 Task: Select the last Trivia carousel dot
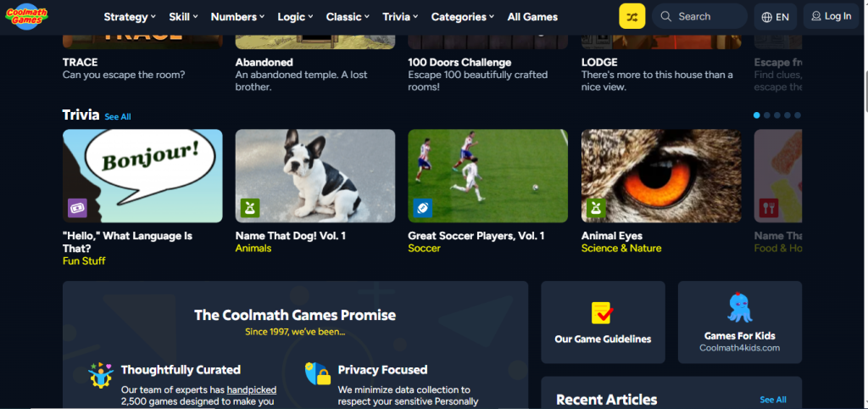point(798,115)
